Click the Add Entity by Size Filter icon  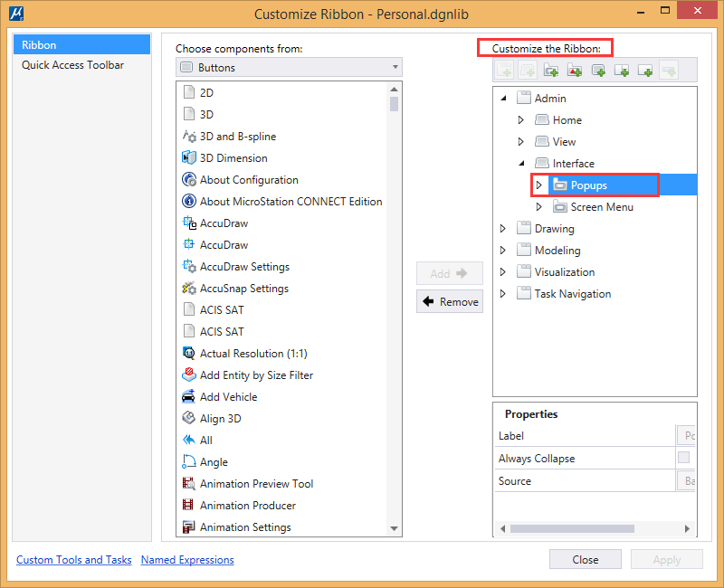point(189,375)
